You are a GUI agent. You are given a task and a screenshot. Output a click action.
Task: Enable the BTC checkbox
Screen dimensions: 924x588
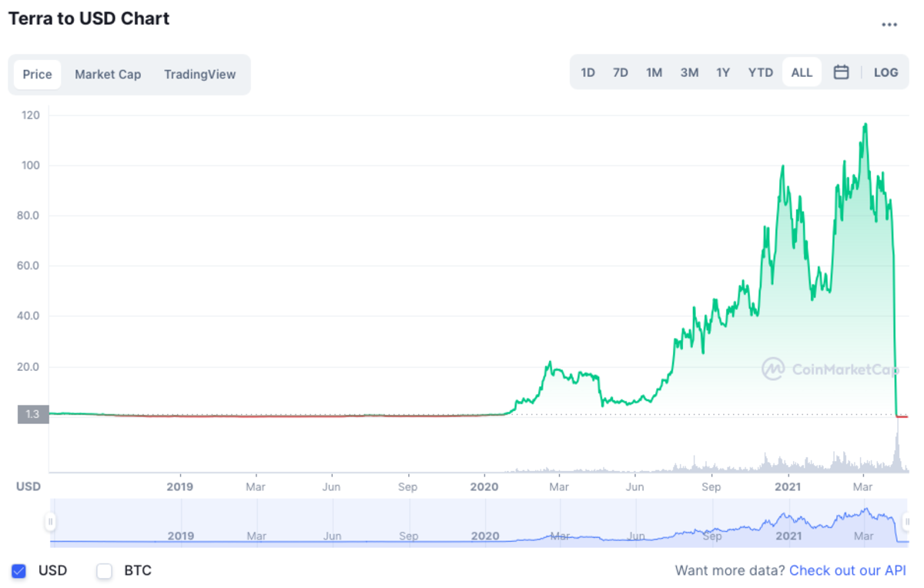[105, 571]
